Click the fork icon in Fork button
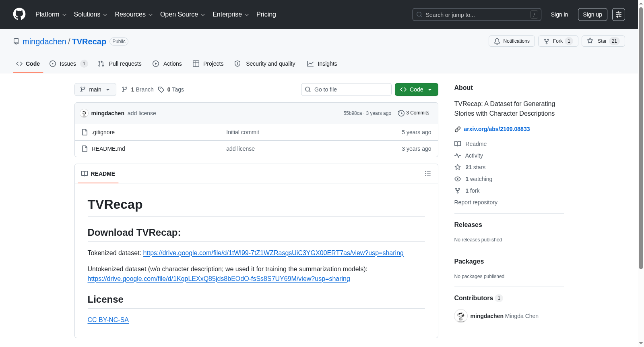This screenshot has height=347, width=644. (547, 41)
